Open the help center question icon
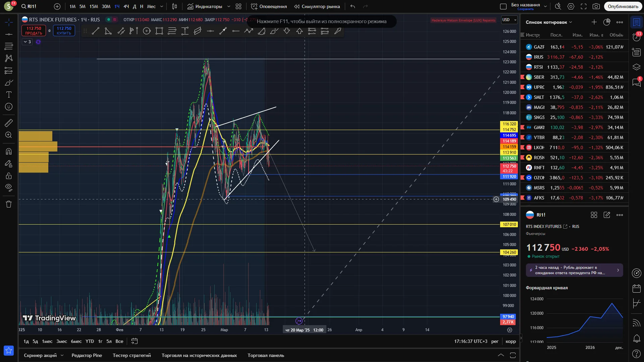The width and height of the screenshot is (644, 362). click(636, 354)
